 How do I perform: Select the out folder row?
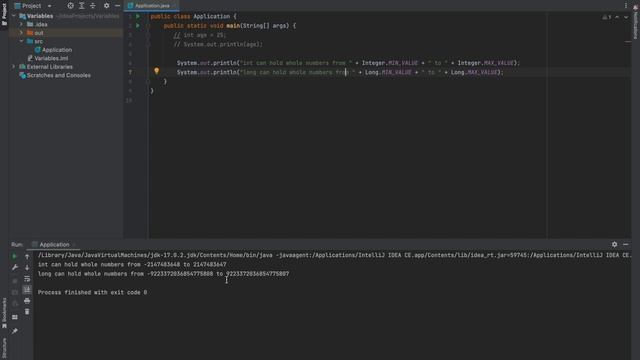point(65,33)
